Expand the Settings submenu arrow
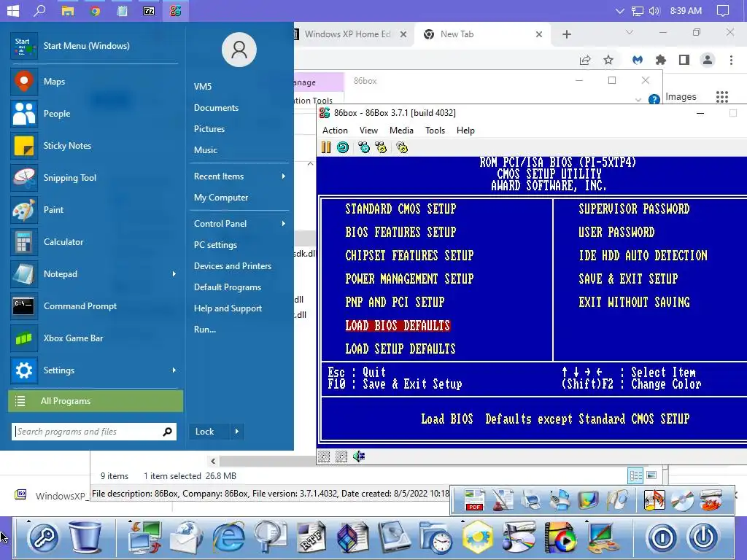The height and width of the screenshot is (560, 747). coord(174,370)
